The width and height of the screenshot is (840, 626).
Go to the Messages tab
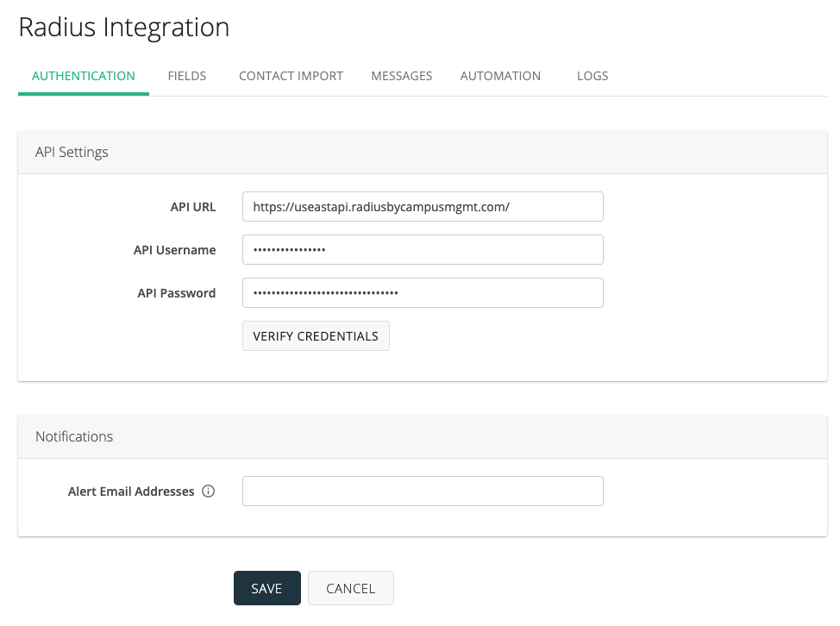click(401, 76)
